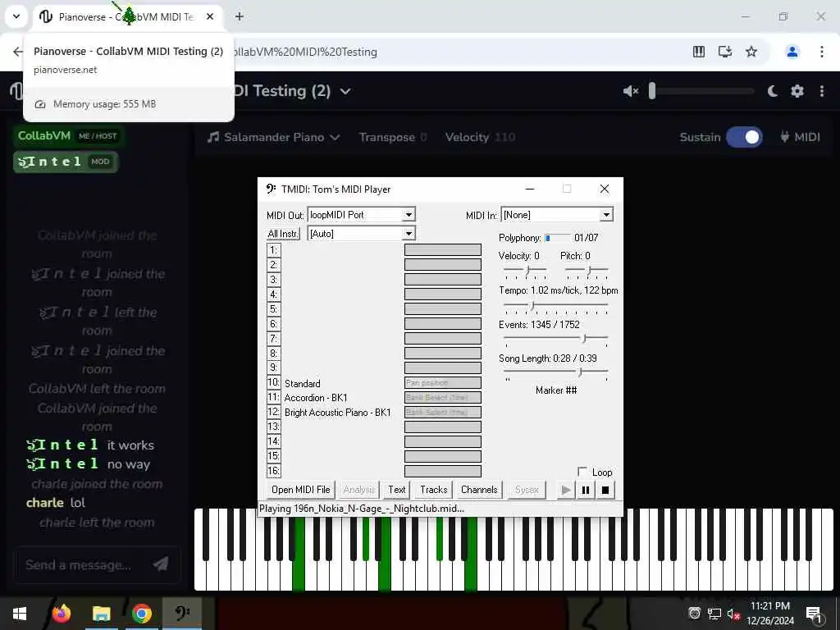Image resolution: width=840 pixels, height=630 pixels.
Task: Open the MIDI In dropdown
Action: (x=606, y=215)
